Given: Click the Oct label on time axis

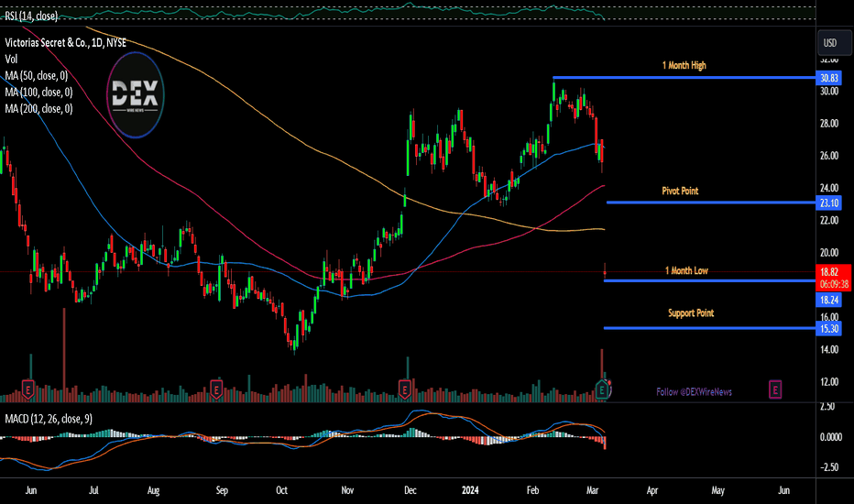Looking at the screenshot, I should 281,490.
